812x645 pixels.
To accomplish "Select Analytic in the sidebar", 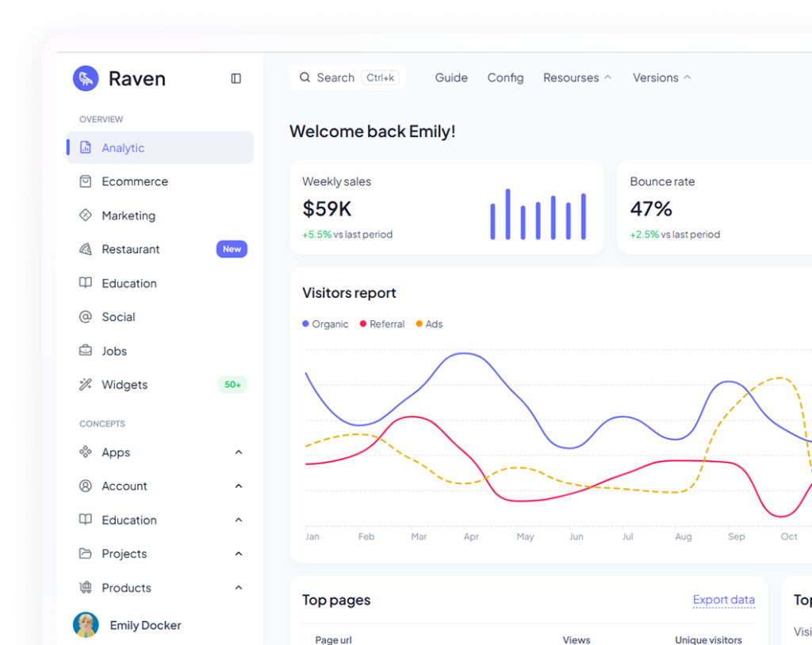I will [x=123, y=148].
